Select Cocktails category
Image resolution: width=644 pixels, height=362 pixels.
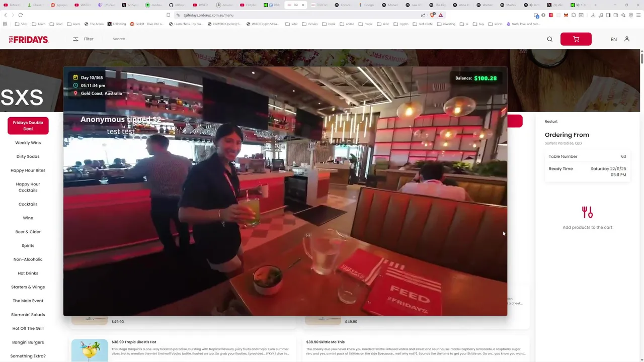click(x=28, y=204)
